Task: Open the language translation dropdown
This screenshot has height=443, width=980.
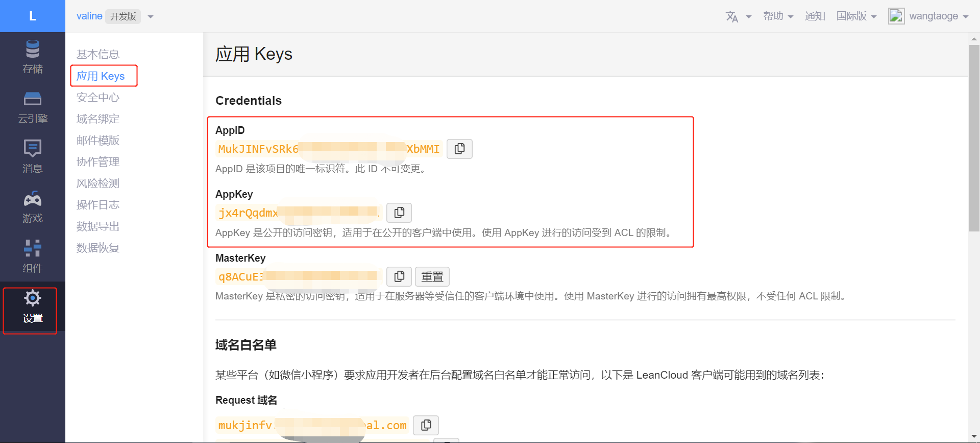Action: 738,17
